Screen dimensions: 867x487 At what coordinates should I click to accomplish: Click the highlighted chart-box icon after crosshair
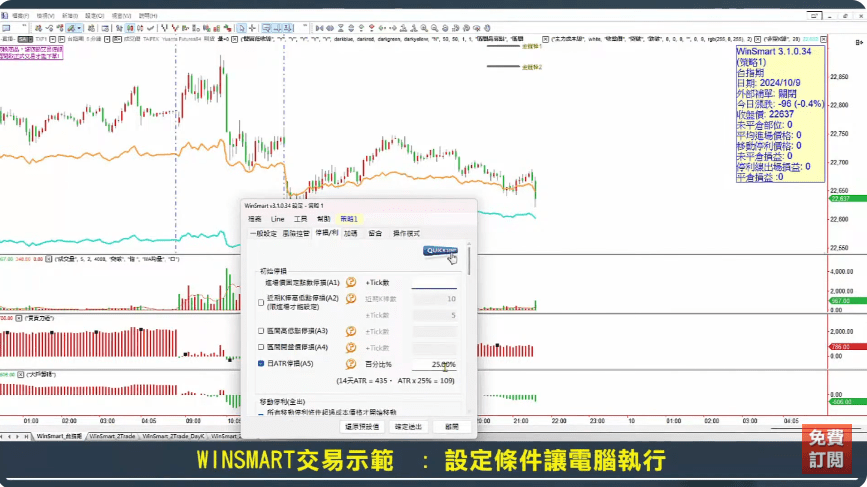(x=267, y=28)
